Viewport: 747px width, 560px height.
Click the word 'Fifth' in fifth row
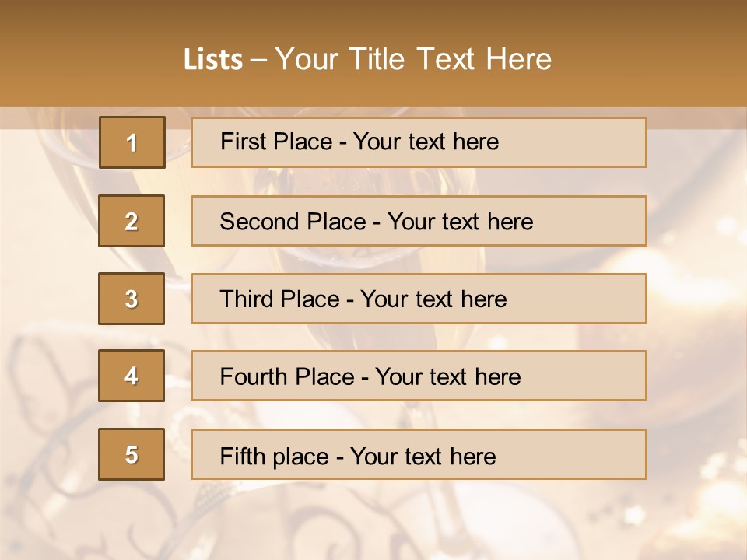tap(240, 456)
